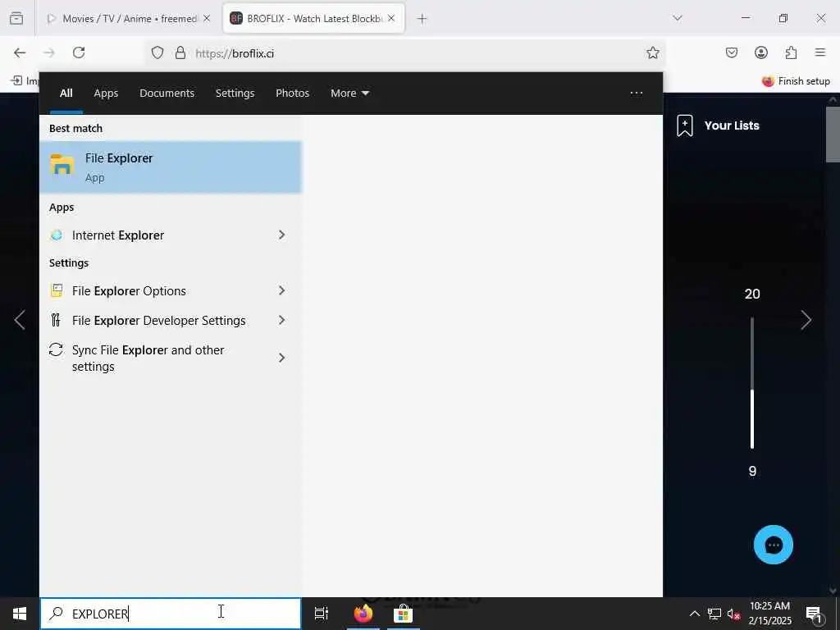Click File Explorer Developer Settings tools icon
This screenshot has width=840, height=630.
tap(56, 320)
